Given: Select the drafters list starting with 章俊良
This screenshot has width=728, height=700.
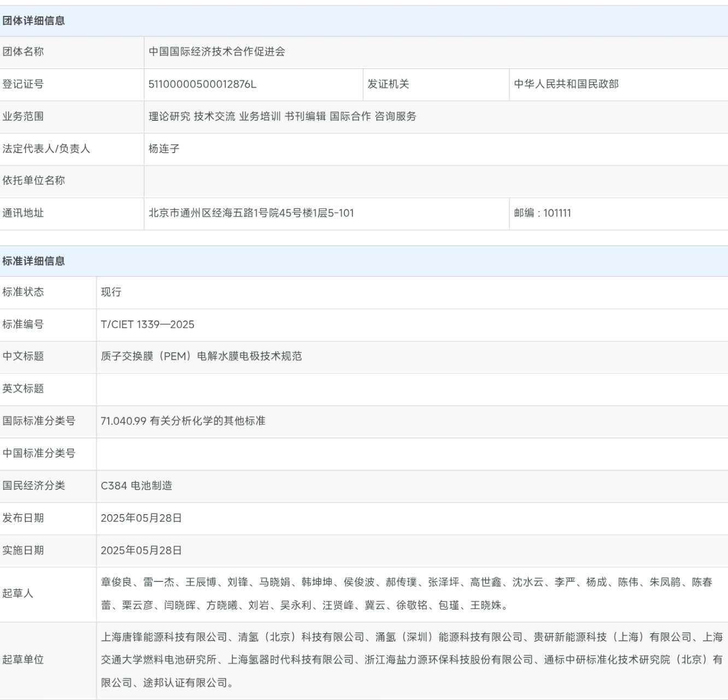Looking at the screenshot, I should click(x=407, y=593).
